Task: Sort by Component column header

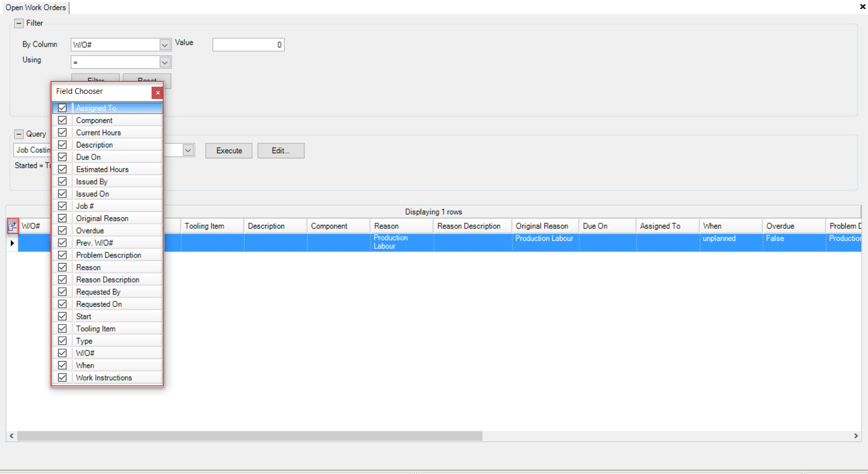Action: (x=339, y=226)
